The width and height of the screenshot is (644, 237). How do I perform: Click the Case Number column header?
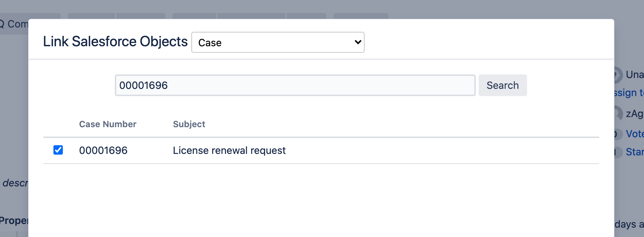[x=108, y=124]
